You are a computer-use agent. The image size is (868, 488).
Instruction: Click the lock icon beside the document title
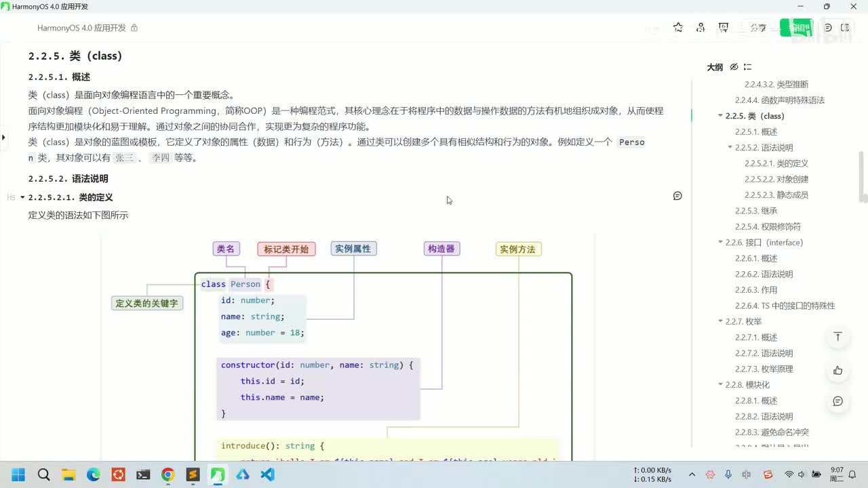coord(134,28)
